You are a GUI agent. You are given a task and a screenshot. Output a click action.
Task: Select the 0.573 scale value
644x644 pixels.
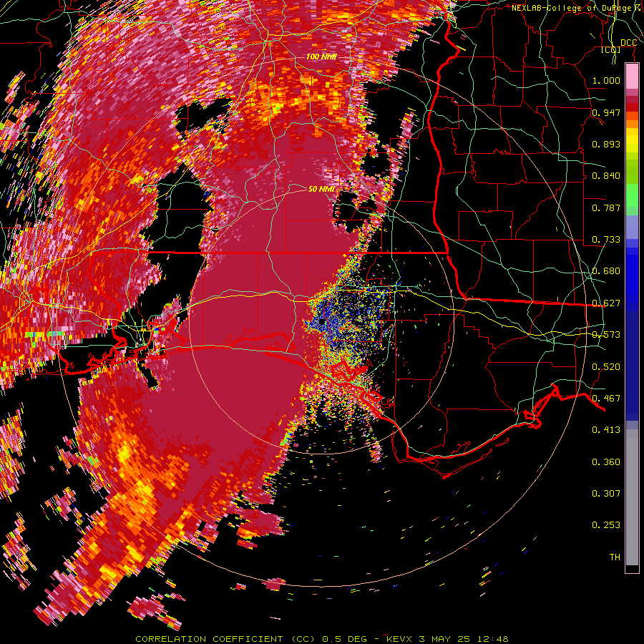606,335
